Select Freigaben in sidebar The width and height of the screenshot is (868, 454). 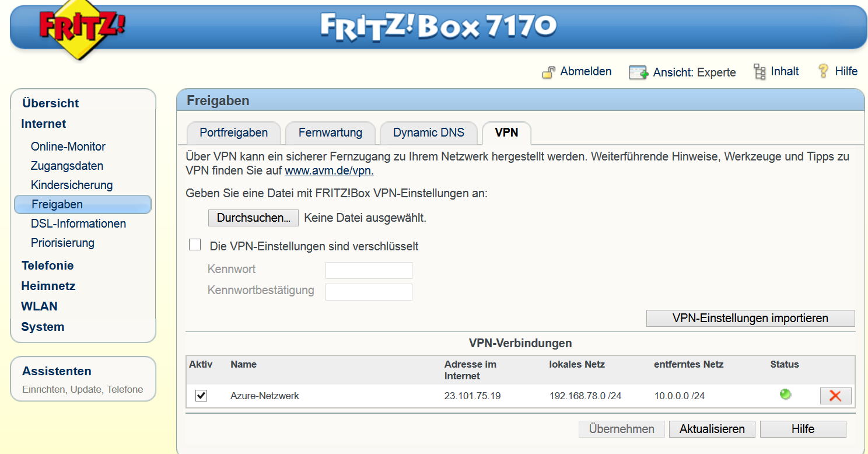click(83, 204)
